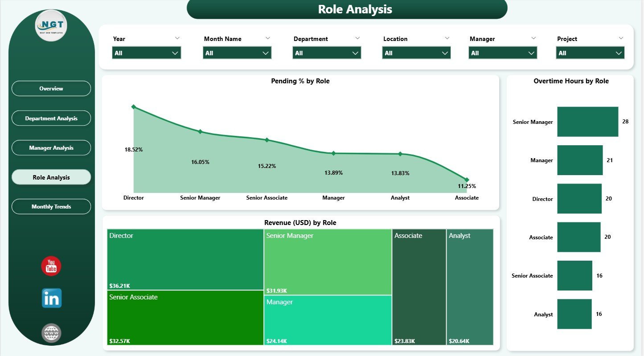The width and height of the screenshot is (644, 356).
Task: Click the Director data point marker
Action: coord(134,107)
